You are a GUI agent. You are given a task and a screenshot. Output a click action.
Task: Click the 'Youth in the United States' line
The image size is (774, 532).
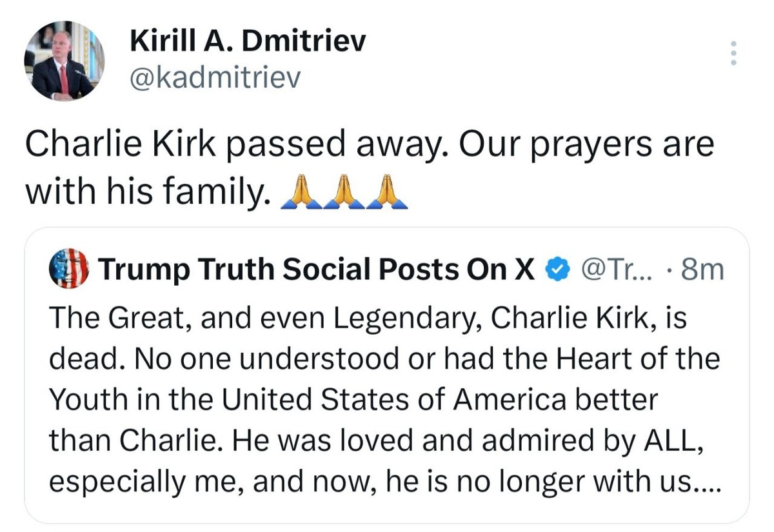click(x=353, y=400)
